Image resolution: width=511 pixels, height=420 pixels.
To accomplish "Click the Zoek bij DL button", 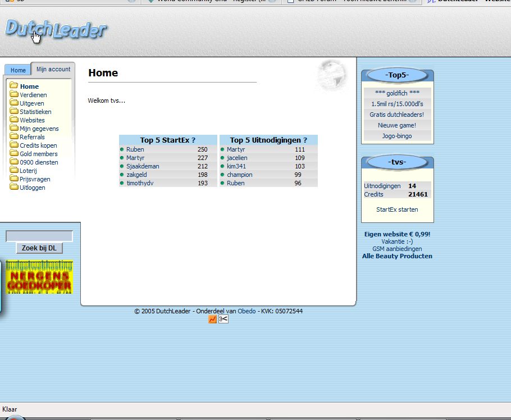I will click(x=39, y=248).
